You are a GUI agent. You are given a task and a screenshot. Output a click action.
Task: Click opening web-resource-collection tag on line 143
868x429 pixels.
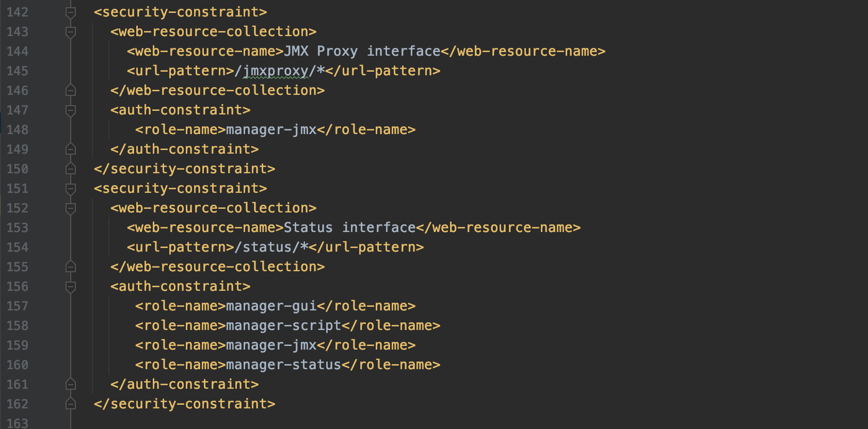point(214,31)
